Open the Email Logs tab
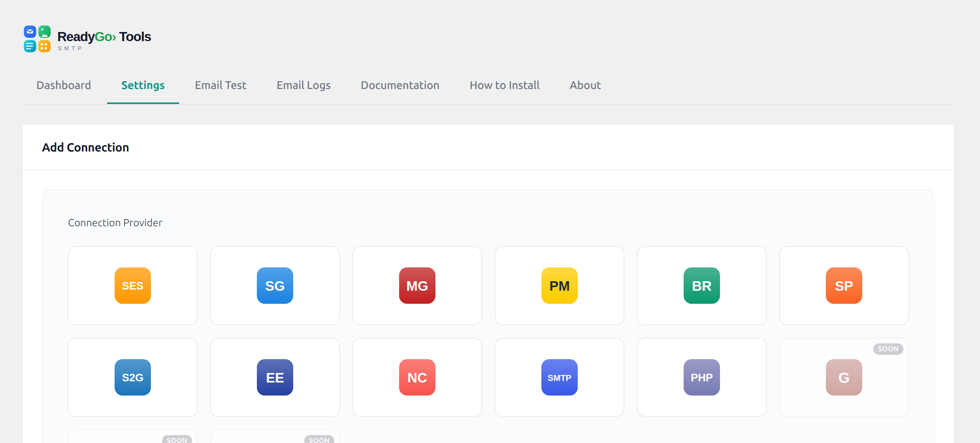The width and height of the screenshot is (980, 443). coord(303,85)
